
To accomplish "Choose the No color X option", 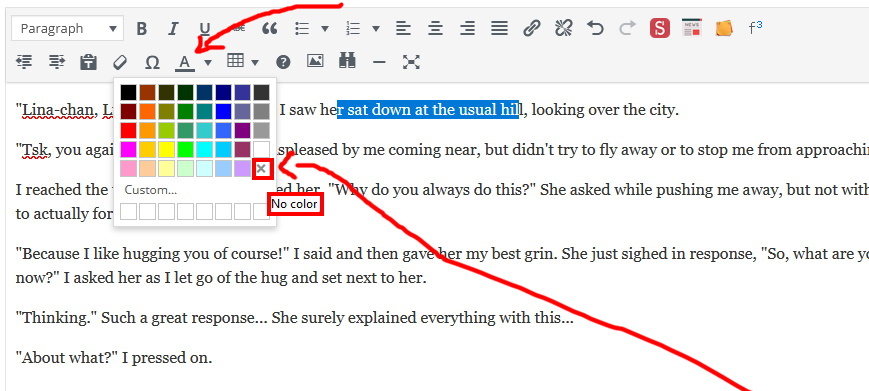I will point(262,169).
